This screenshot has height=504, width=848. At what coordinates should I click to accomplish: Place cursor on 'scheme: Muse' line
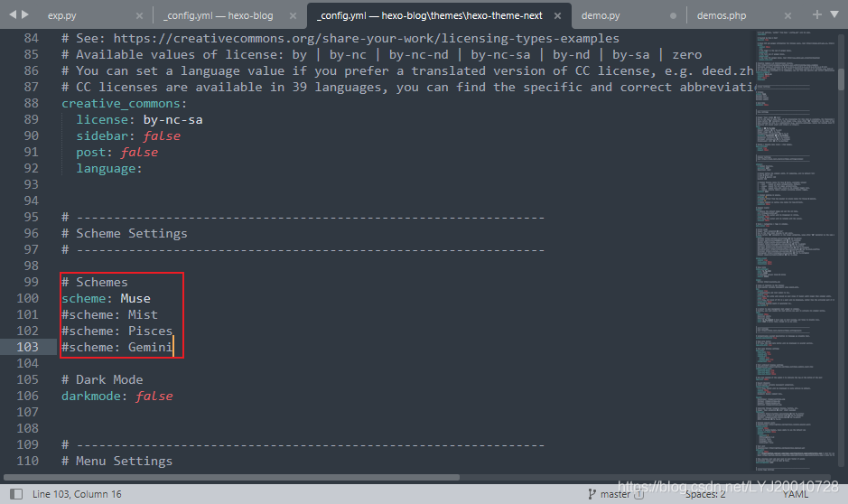(106, 298)
